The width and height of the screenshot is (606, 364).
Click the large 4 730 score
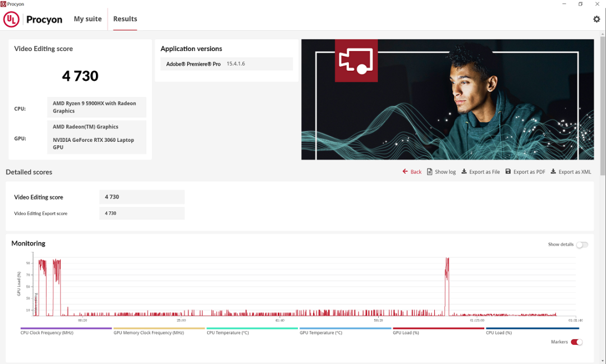click(80, 76)
